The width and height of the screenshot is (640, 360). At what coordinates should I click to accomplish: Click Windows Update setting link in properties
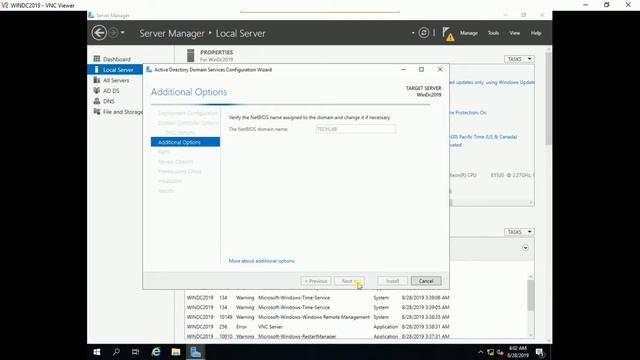[492, 82]
